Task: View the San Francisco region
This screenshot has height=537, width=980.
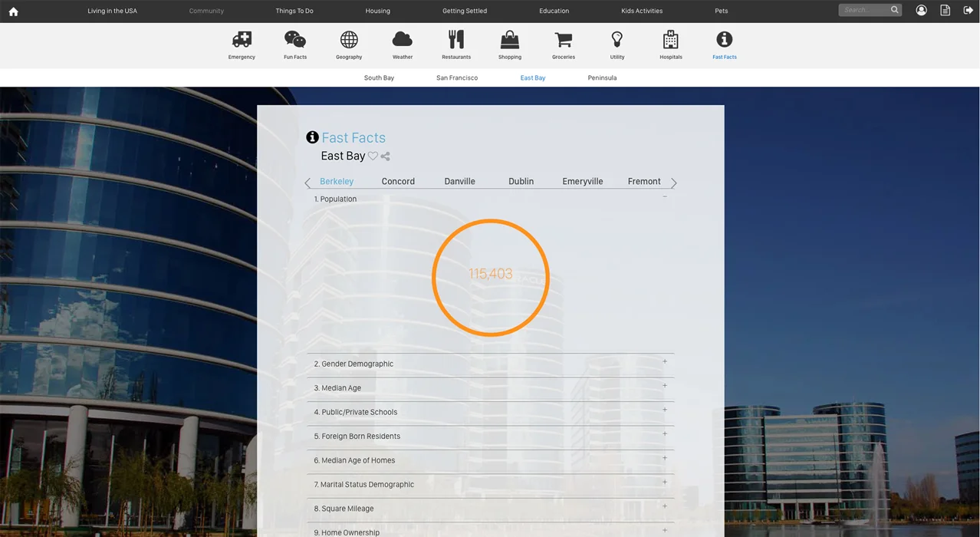Action: (x=457, y=77)
